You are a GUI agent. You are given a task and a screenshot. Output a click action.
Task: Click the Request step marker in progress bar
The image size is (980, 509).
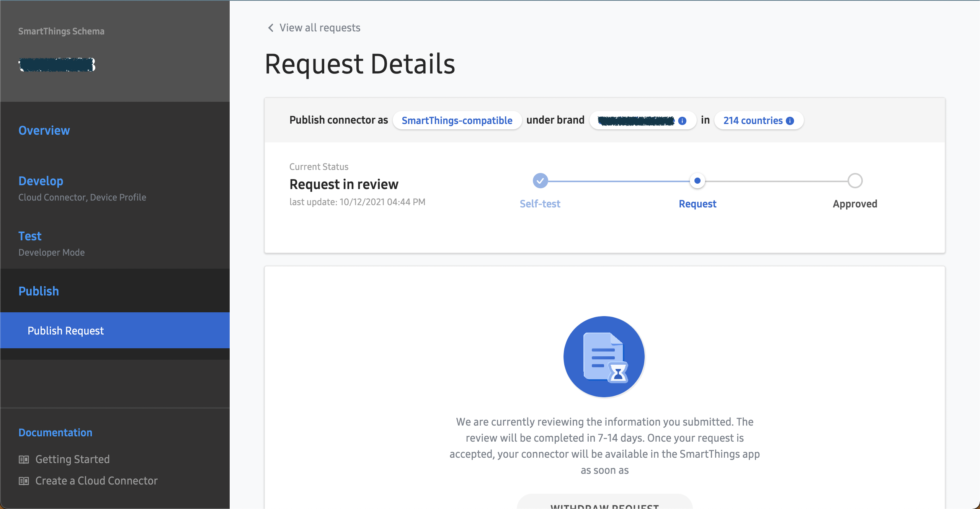click(697, 181)
